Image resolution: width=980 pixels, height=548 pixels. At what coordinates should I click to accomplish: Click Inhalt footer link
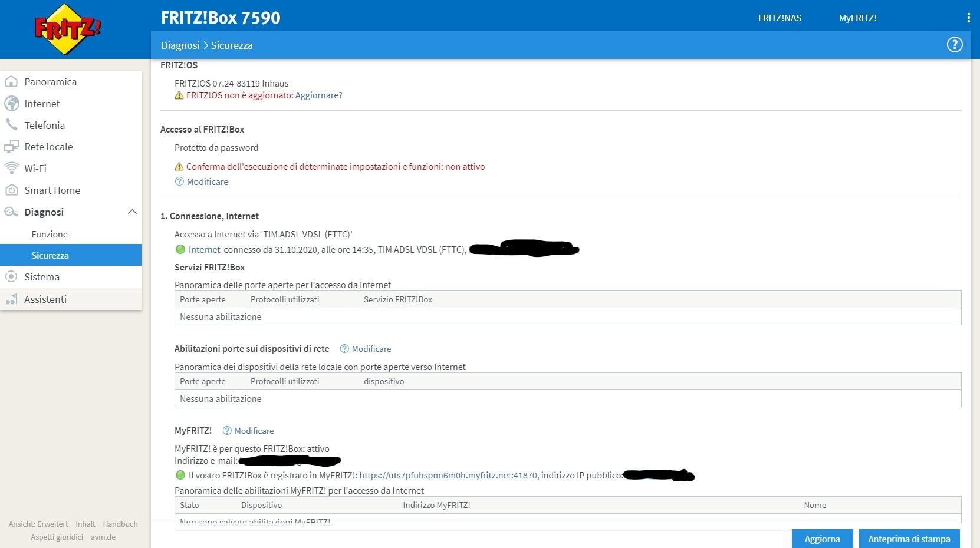[x=85, y=524]
